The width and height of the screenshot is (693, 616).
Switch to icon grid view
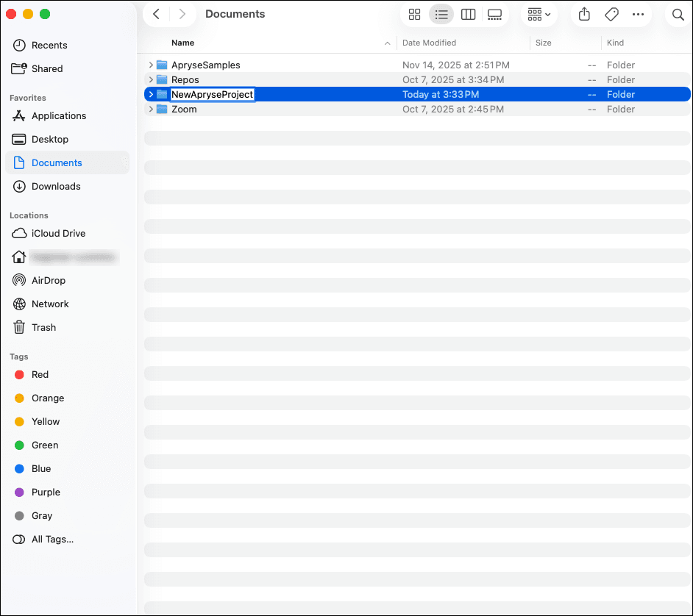click(414, 15)
